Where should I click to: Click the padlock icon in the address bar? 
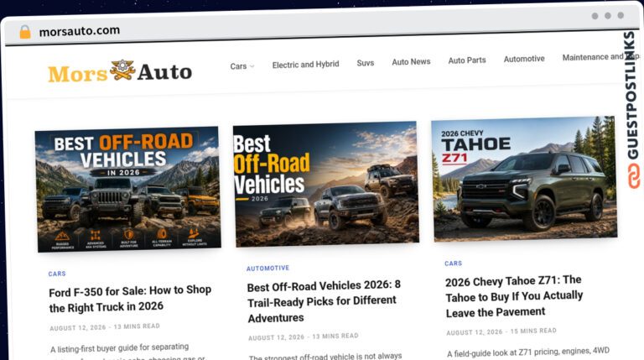[x=25, y=32]
